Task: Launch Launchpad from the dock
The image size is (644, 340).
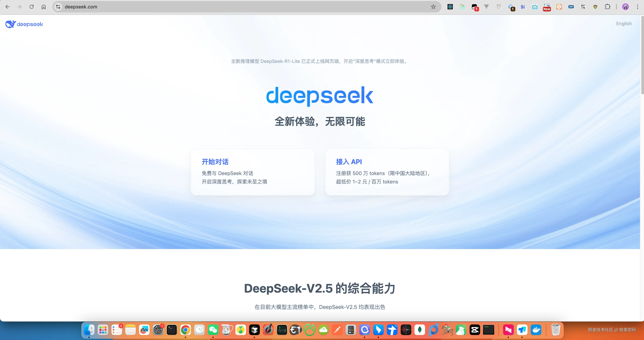Action: click(x=103, y=330)
